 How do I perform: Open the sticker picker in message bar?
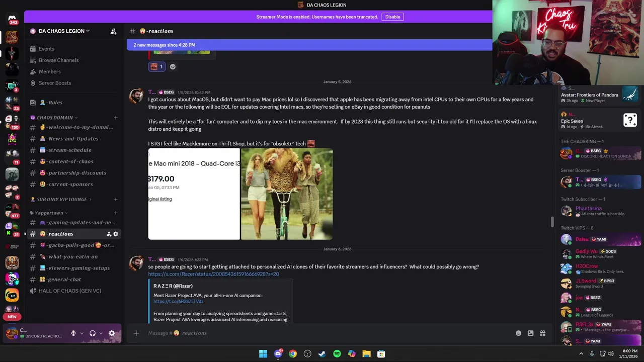click(530, 333)
